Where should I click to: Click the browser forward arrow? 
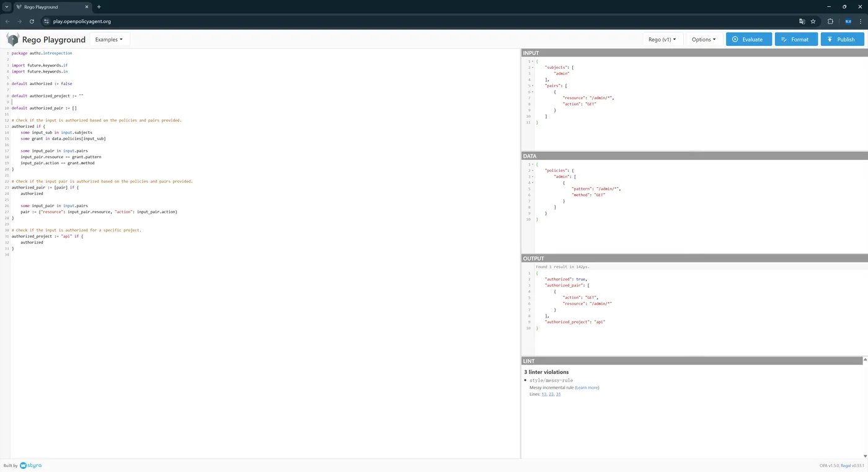tap(20, 21)
